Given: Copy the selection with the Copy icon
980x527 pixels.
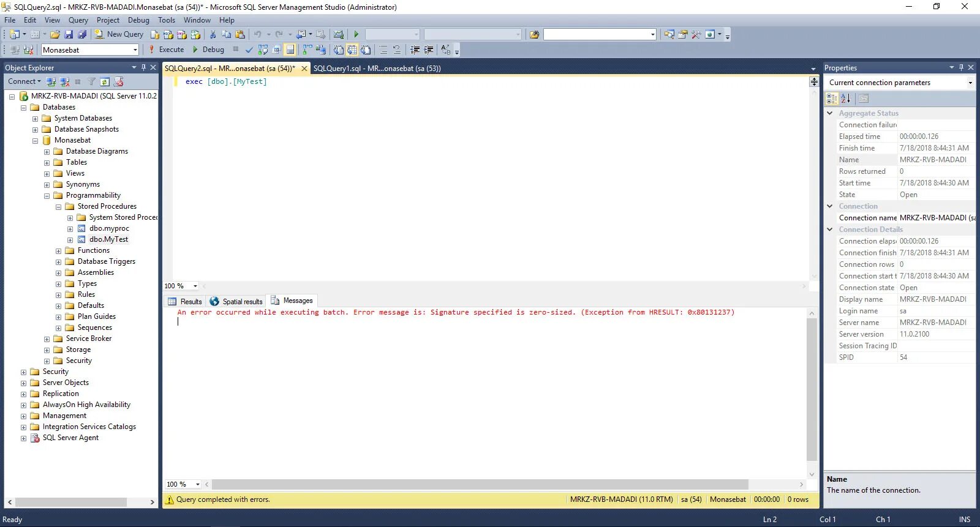Looking at the screenshot, I should coord(227,34).
